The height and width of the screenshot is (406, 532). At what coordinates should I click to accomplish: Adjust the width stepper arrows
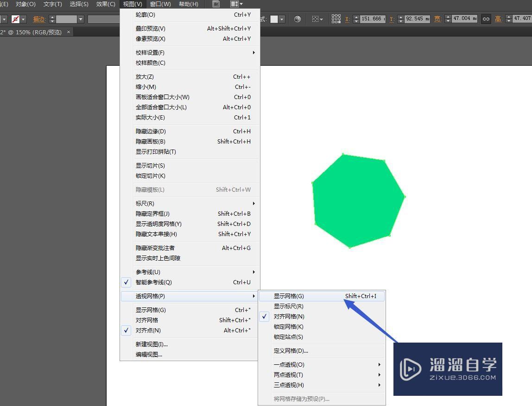pos(448,19)
